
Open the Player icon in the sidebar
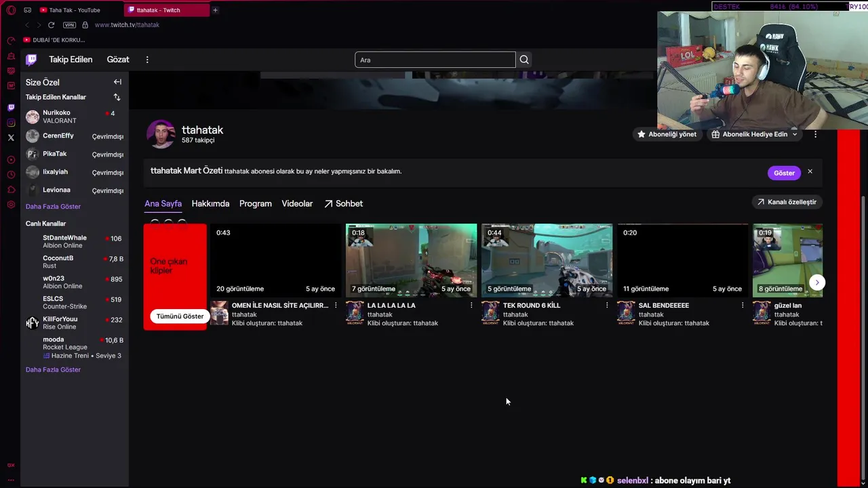coord(11,160)
